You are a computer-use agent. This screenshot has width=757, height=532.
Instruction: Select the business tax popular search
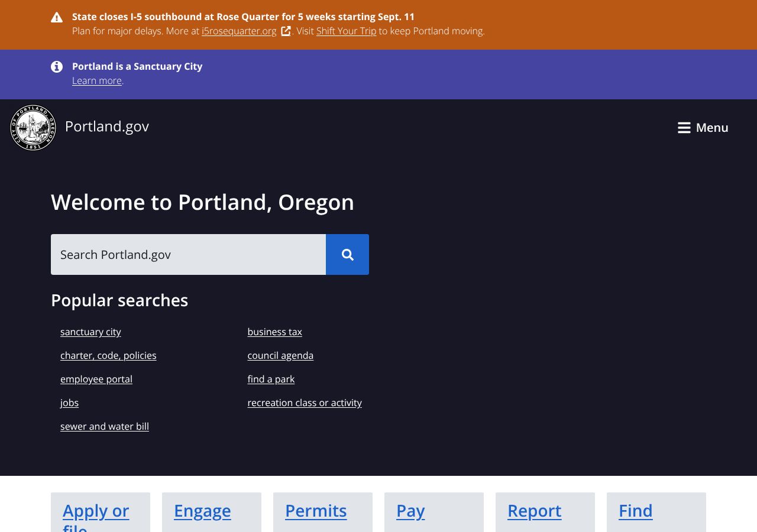[274, 332]
